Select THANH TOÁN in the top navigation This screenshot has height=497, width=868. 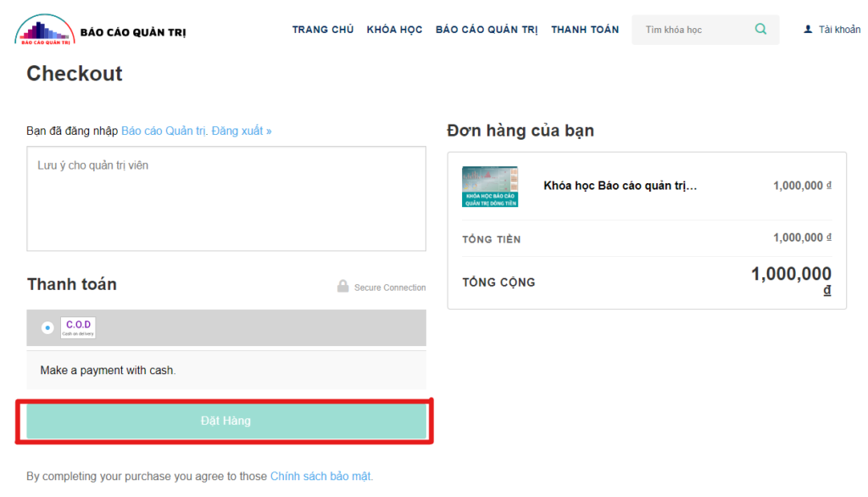585,30
